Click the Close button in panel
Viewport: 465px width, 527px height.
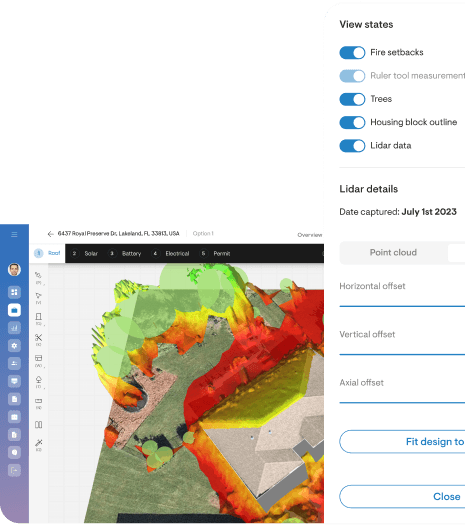(402, 496)
